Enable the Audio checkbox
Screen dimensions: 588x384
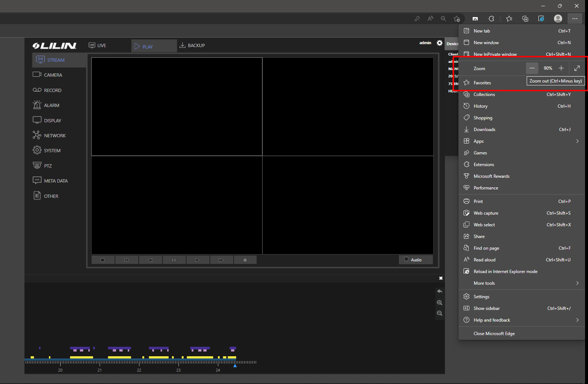[406, 260]
